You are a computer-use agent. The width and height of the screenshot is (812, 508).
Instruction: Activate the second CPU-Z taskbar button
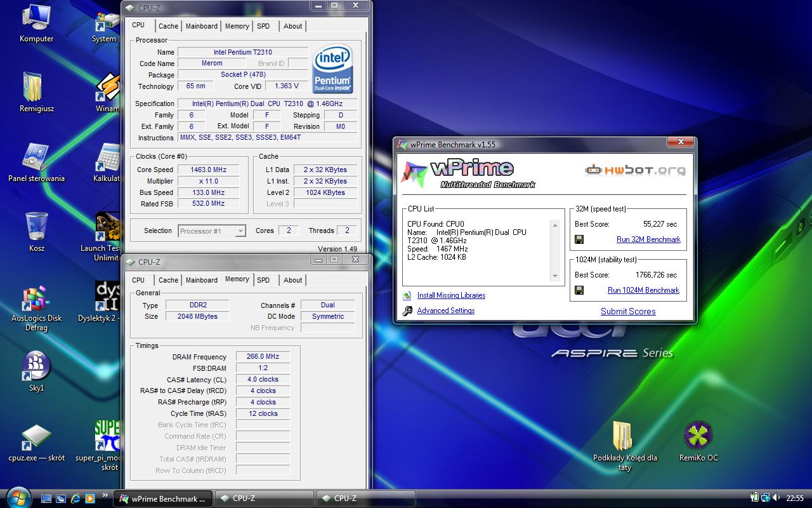[365, 498]
